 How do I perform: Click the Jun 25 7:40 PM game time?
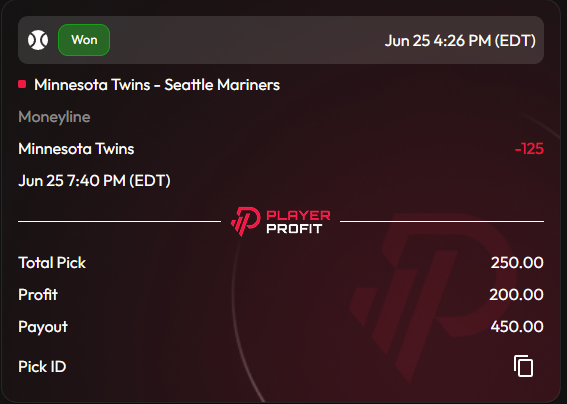tap(94, 180)
